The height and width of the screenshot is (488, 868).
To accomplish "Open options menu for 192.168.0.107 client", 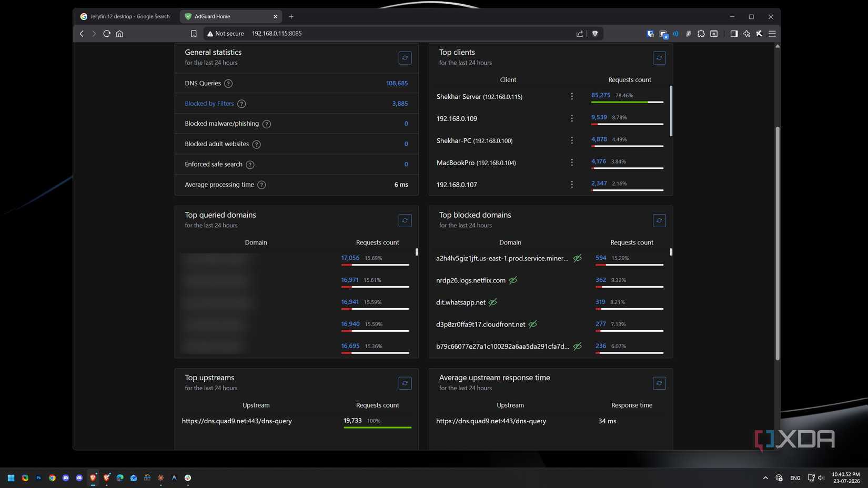I will (572, 185).
